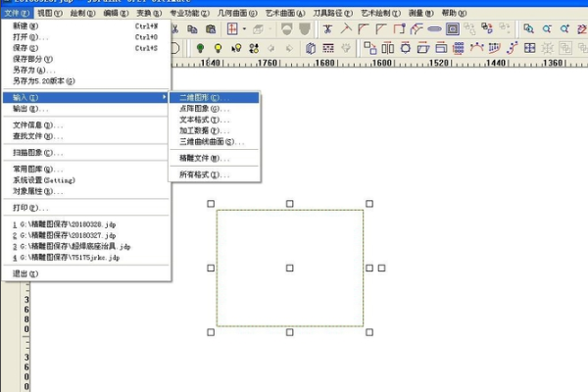Open the dropdown arrow beside crosshair icon
Screen dimensions: 588x392
click(245, 29)
